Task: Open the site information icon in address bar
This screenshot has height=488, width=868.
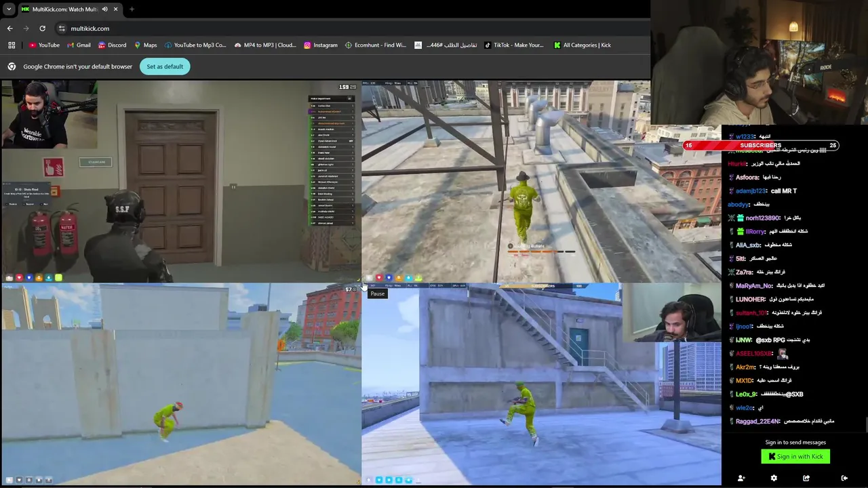Action: pyautogui.click(x=62, y=28)
